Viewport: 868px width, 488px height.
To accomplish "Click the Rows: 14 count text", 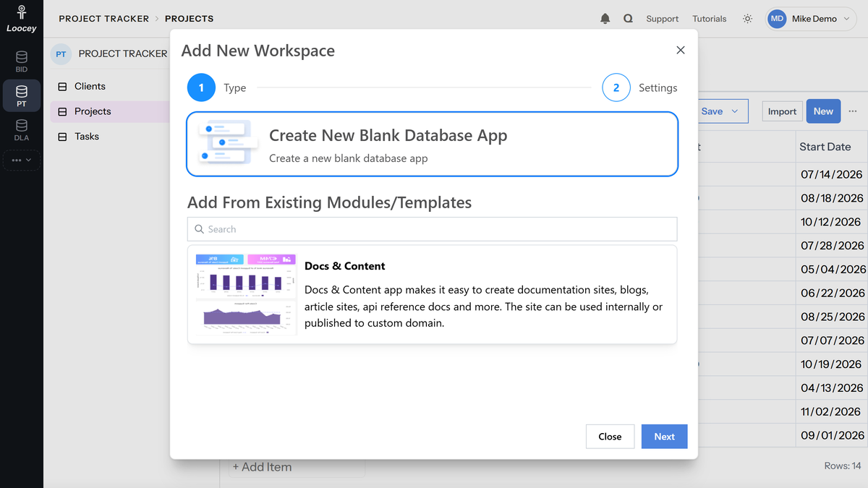I will coord(843,466).
